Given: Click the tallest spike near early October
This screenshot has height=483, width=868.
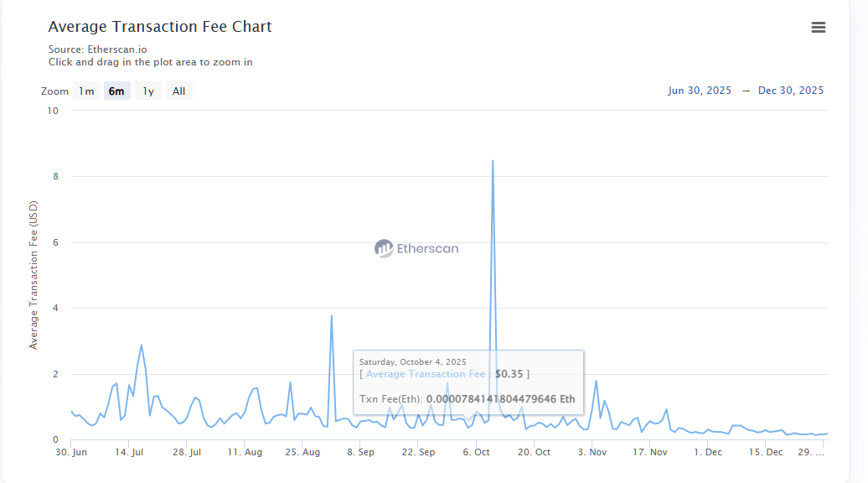Looking at the screenshot, I should [493, 161].
